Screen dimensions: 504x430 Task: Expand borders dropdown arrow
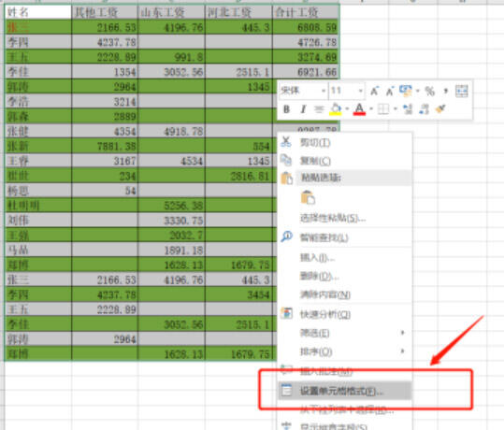(x=396, y=109)
